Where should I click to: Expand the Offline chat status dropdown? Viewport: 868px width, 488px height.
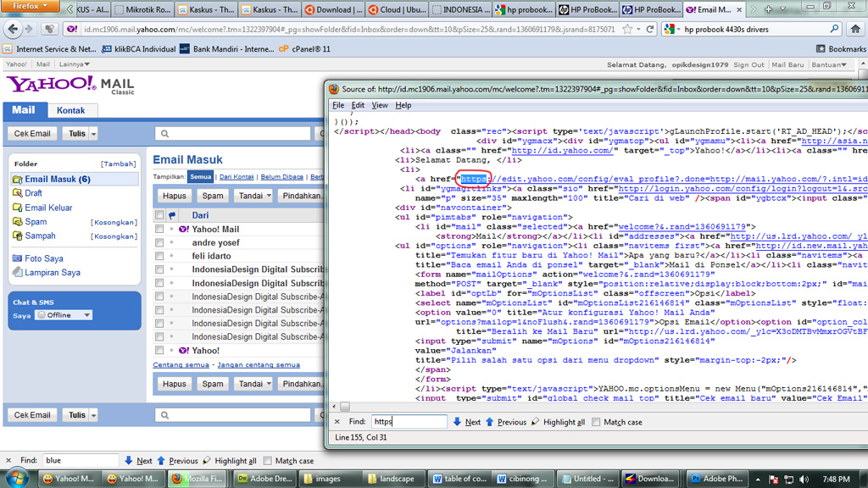point(64,315)
